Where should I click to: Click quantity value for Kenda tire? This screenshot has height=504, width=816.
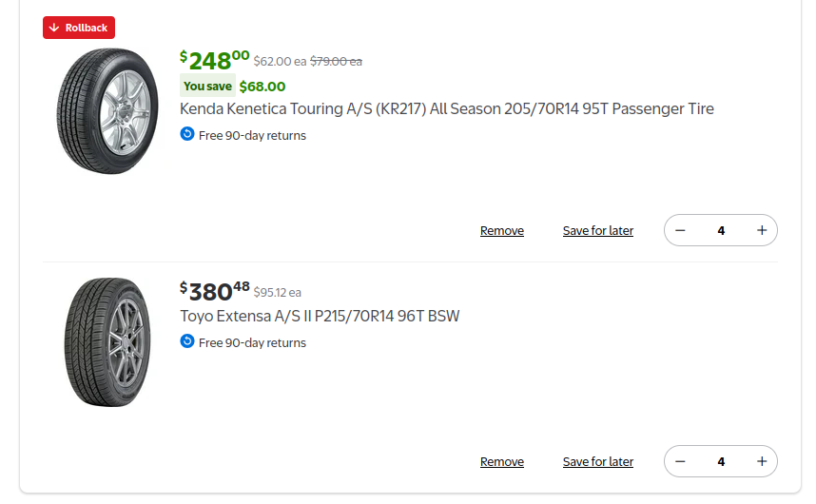(x=721, y=230)
